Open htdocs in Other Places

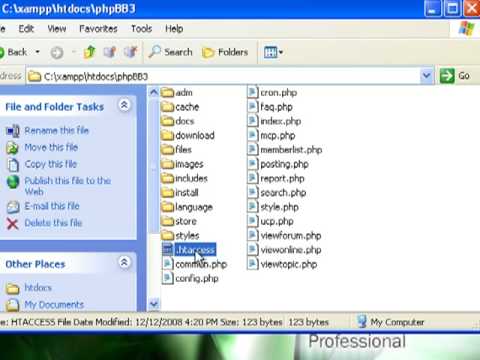38,287
